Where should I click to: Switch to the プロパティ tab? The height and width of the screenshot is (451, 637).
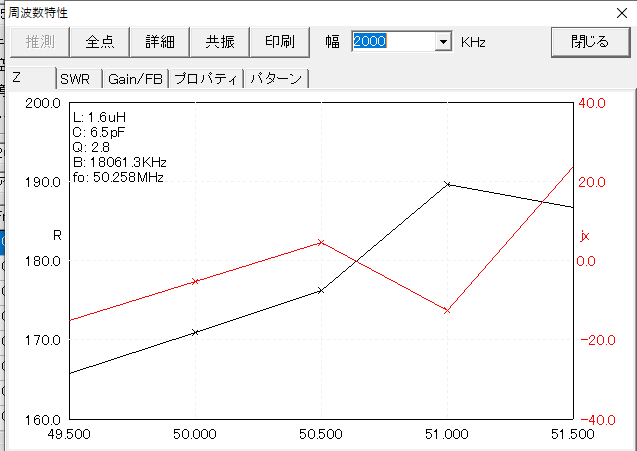click(x=205, y=79)
